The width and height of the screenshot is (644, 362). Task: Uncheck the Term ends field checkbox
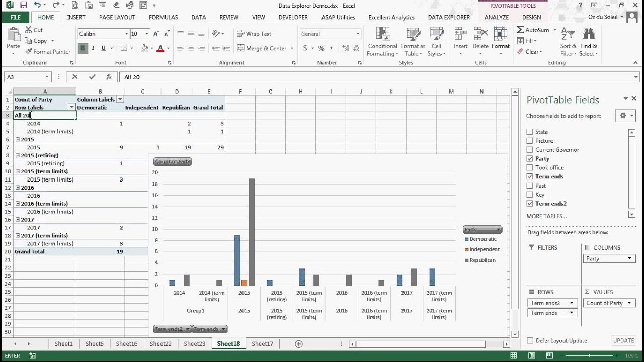pos(529,177)
